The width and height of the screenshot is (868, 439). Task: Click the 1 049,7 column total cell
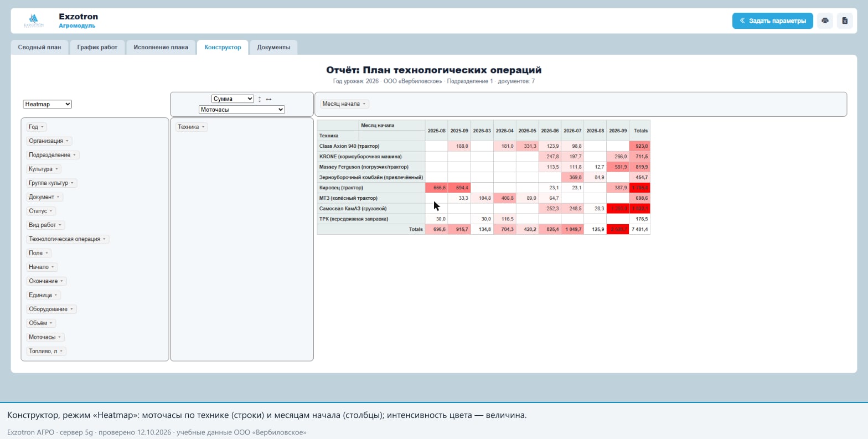(x=573, y=229)
